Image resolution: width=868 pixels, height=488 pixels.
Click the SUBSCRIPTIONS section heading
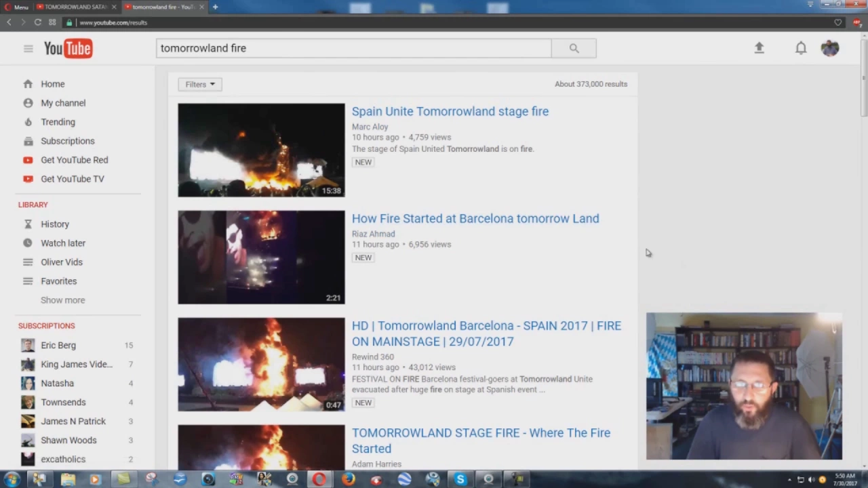(46, 326)
